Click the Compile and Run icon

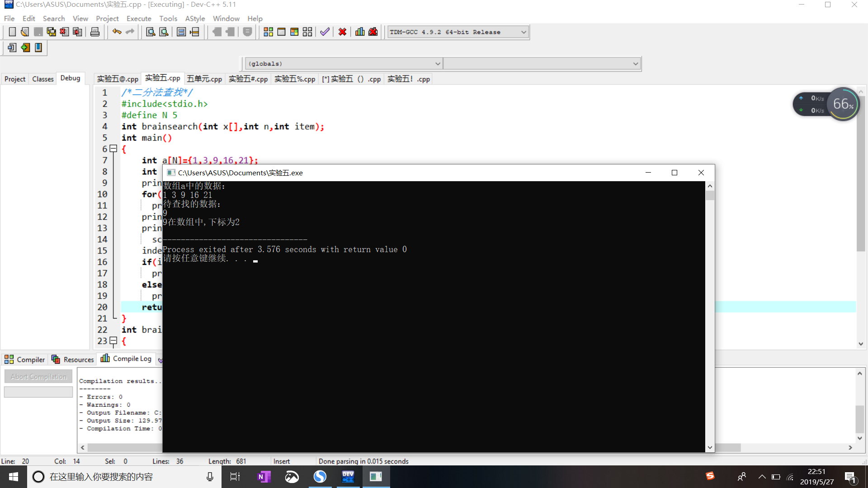(x=294, y=32)
